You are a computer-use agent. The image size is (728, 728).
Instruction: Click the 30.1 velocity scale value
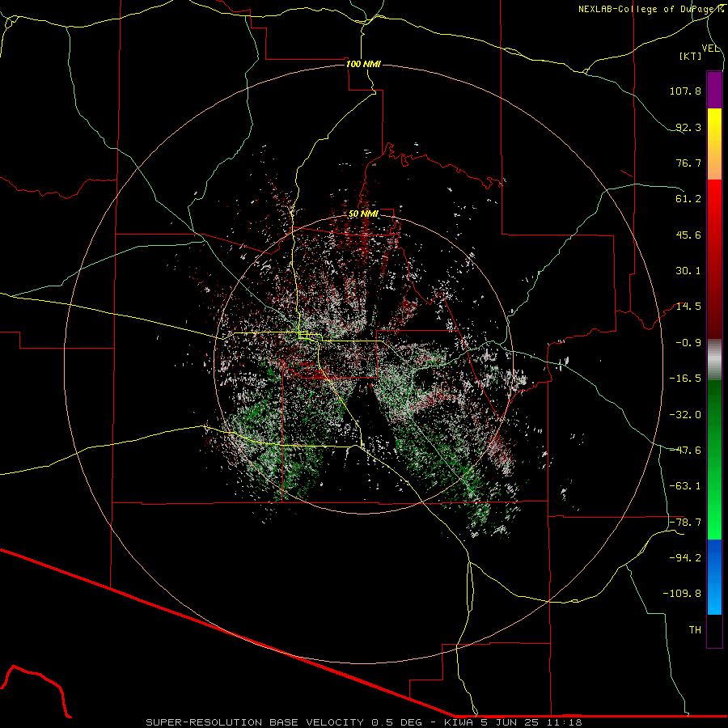(x=688, y=271)
